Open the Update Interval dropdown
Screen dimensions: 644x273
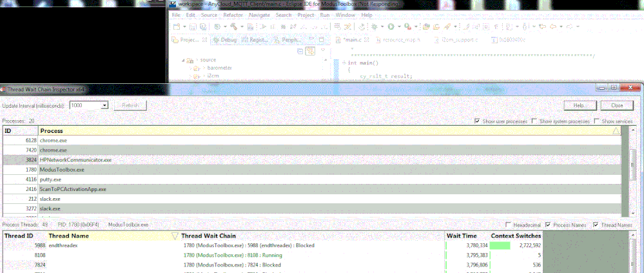[x=104, y=106]
